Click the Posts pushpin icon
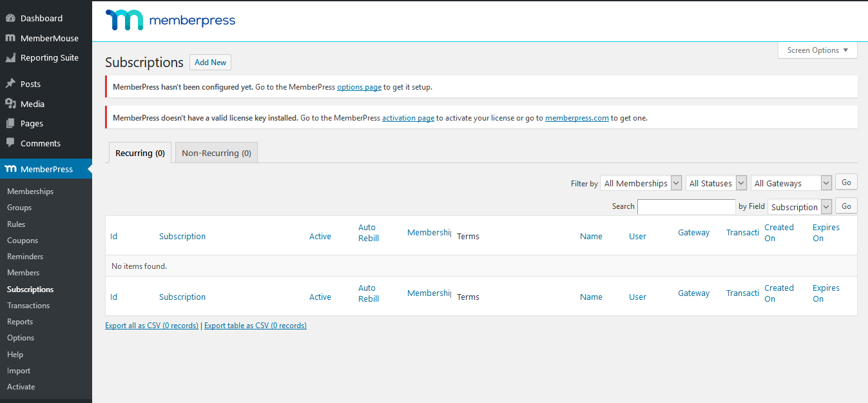Image resolution: width=868 pixels, height=403 pixels. [x=10, y=84]
